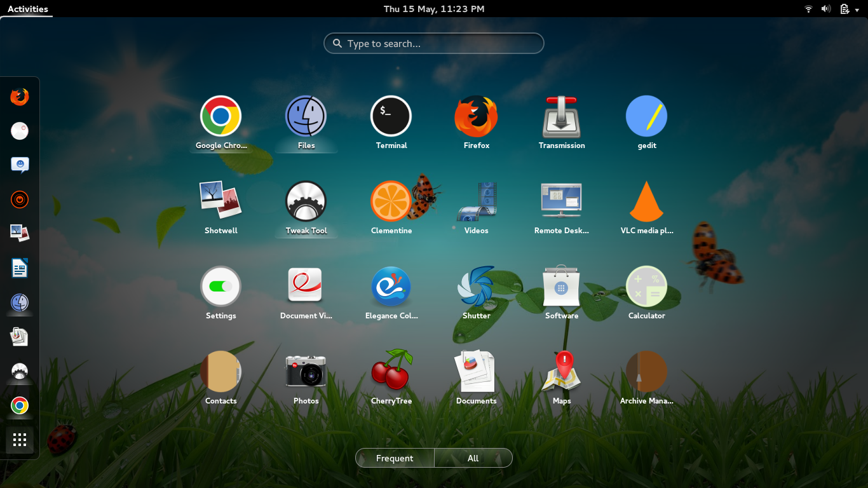Click the battery charging indicator
The height and width of the screenshot is (488, 868).
point(844,9)
